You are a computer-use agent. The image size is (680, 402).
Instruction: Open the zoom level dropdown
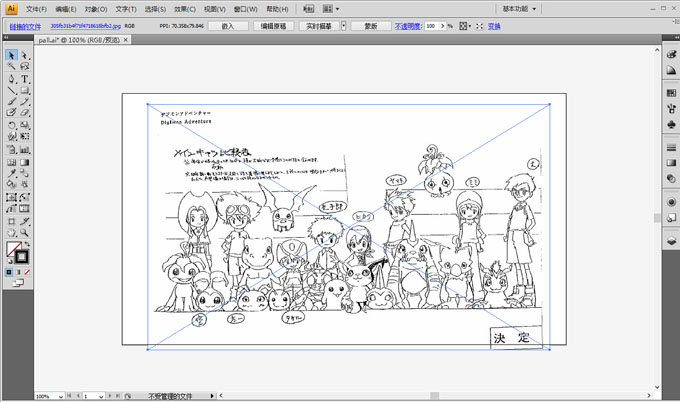61,396
